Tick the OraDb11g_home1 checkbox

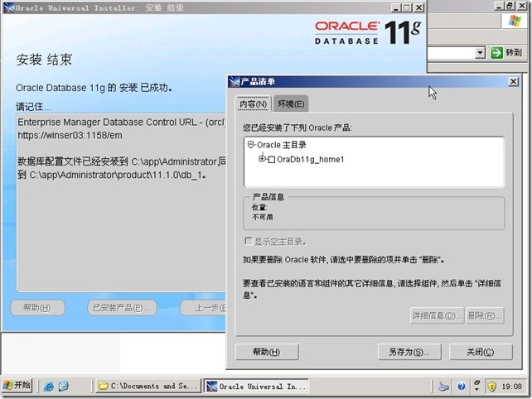[271, 159]
